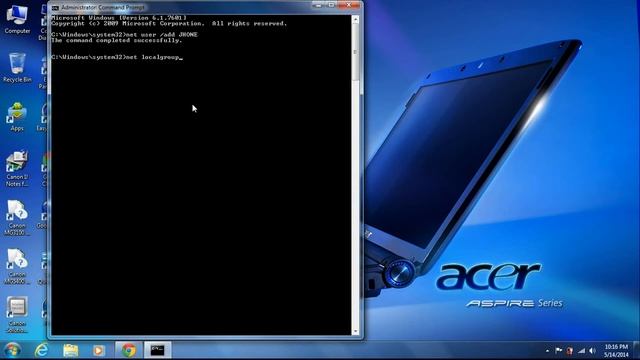Click the Windows Start orb
Viewport: 640px width, 360px height.
[x=12, y=350]
